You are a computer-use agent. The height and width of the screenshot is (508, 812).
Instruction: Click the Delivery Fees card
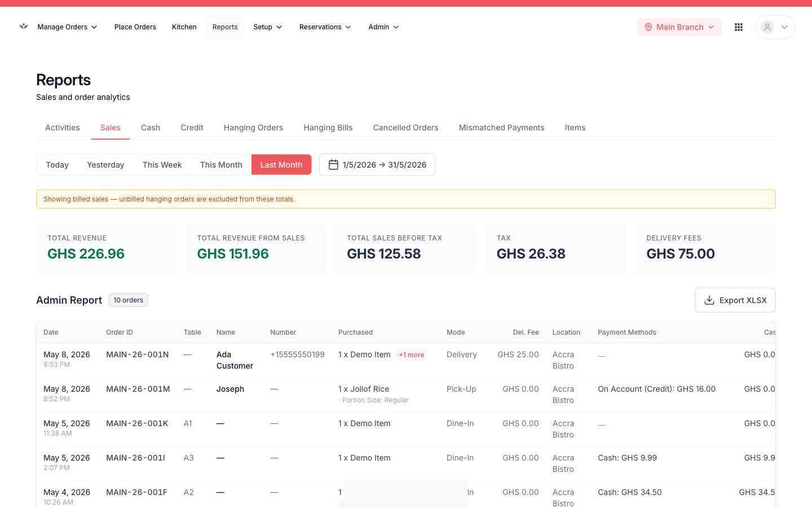(x=705, y=248)
